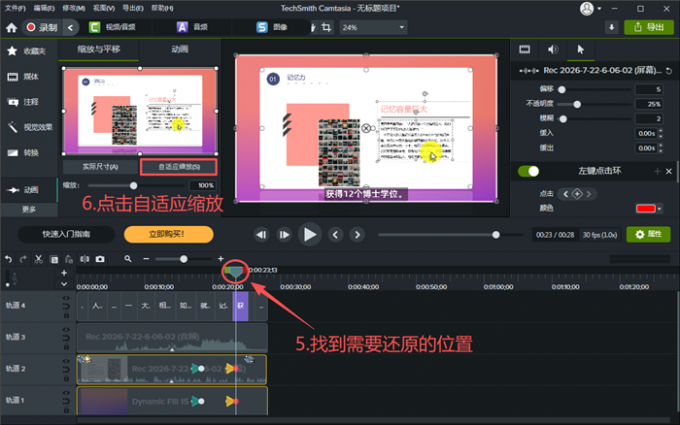
Task: Zoom in timeline with plus icon
Action: (221, 259)
